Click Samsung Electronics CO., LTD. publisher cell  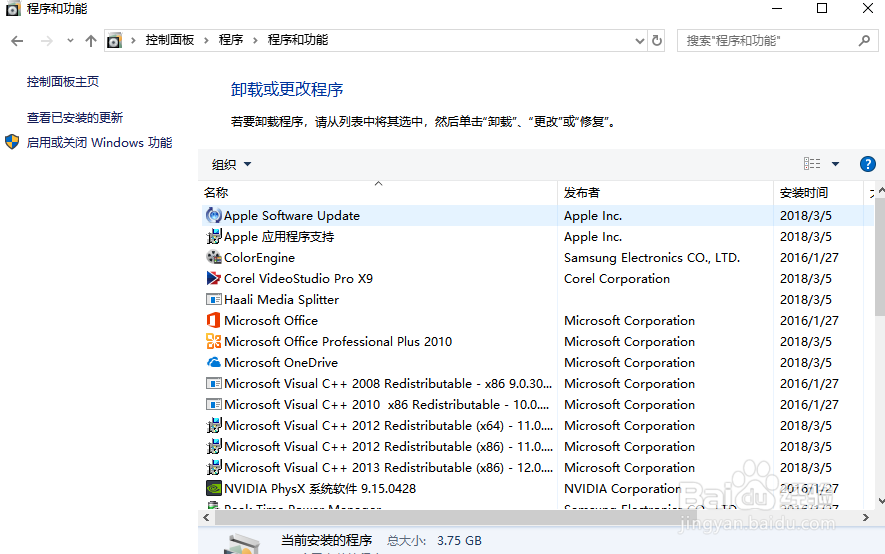point(652,257)
